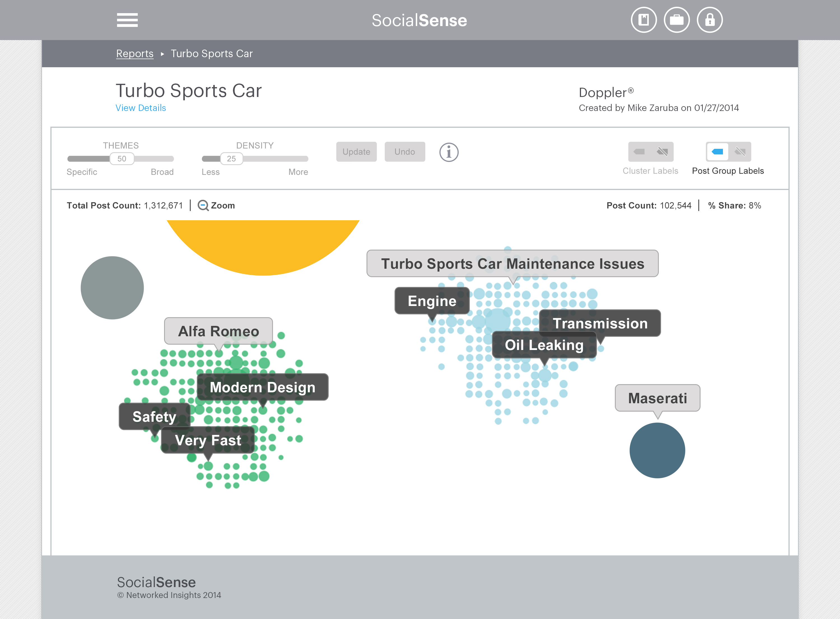
Task: Click the Zoom magnifier icon
Action: [203, 205]
